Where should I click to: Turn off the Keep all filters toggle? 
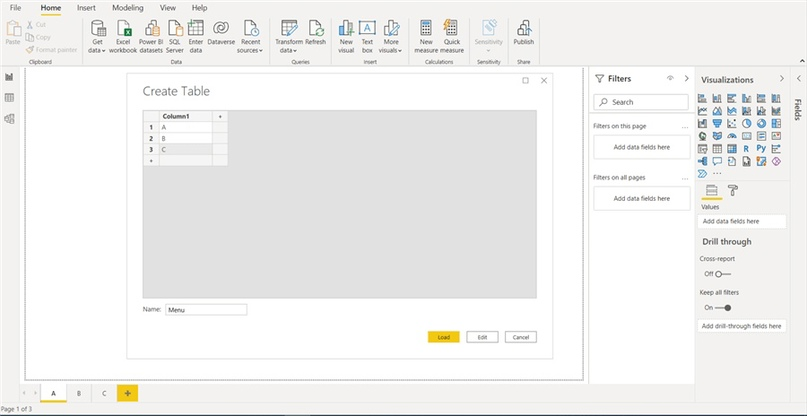tap(723, 308)
